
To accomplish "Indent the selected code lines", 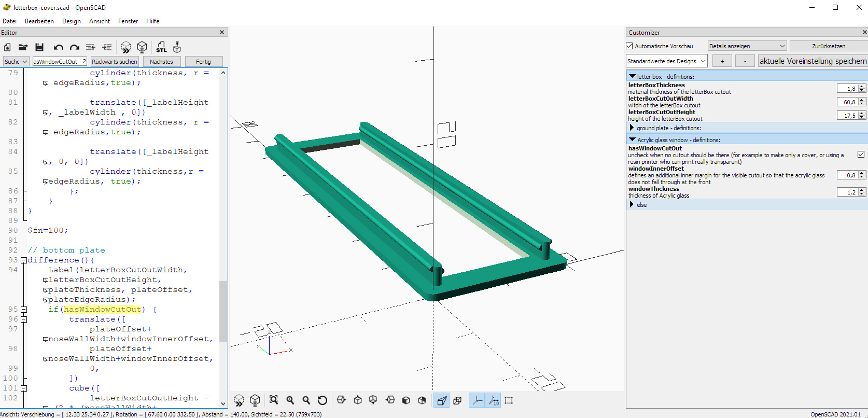I will coord(107,47).
